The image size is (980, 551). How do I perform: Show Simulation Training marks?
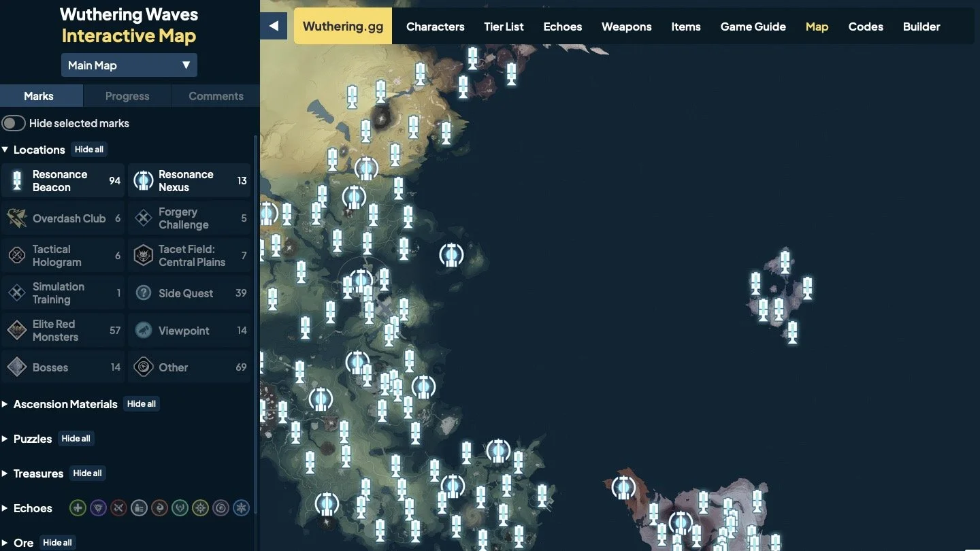point(63,293)
